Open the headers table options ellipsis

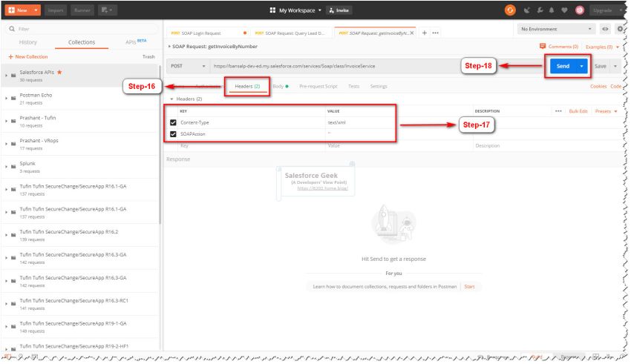coord(558,111)
